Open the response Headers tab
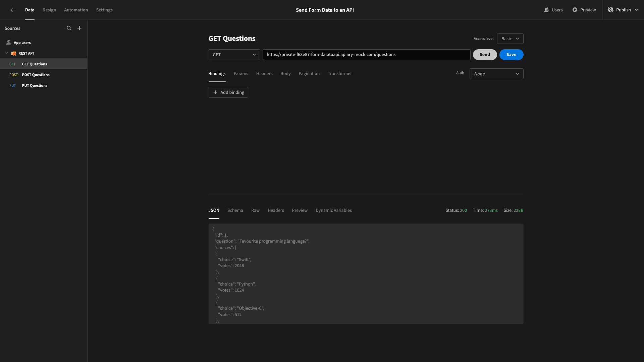Image resolution: width=644 pixels, height=362 pixels. 276,210
